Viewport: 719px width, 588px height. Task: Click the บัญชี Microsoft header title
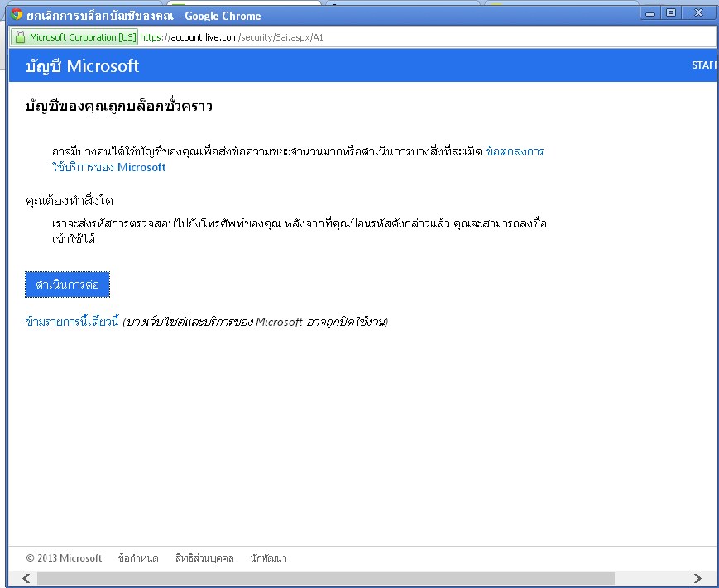[x=82, y=66]
